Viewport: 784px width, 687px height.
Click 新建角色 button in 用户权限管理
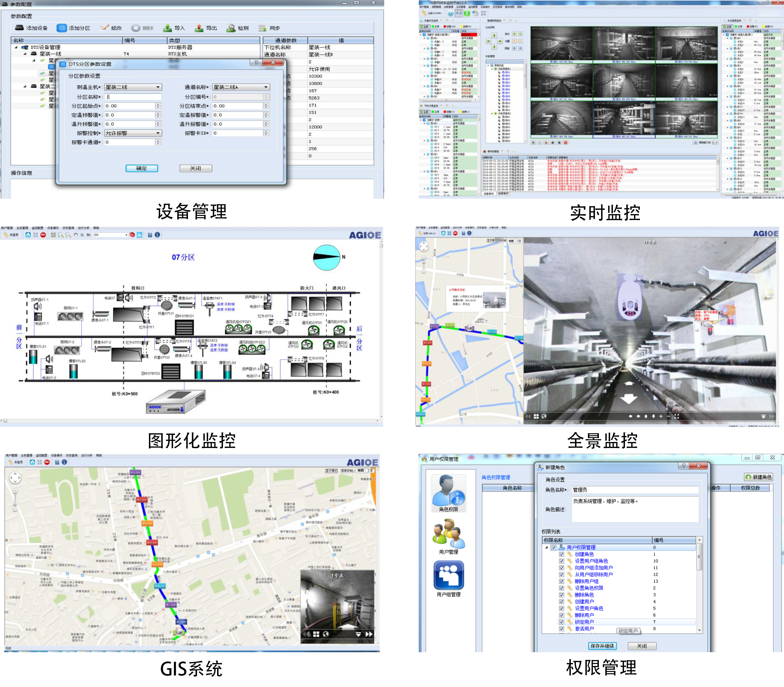tap(758, 477)
